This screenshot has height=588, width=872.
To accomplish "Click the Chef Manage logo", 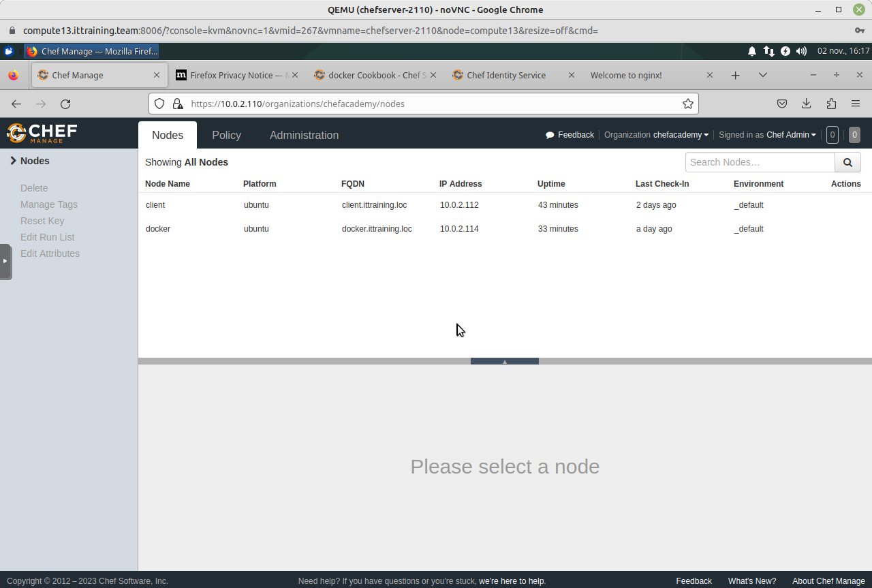I will coord(42,133).
